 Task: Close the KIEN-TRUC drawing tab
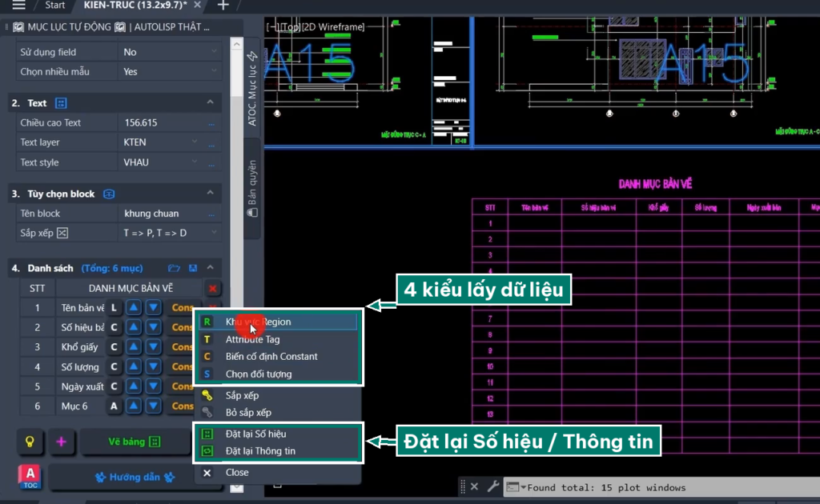pyautogui.click(x=197, y=5)
